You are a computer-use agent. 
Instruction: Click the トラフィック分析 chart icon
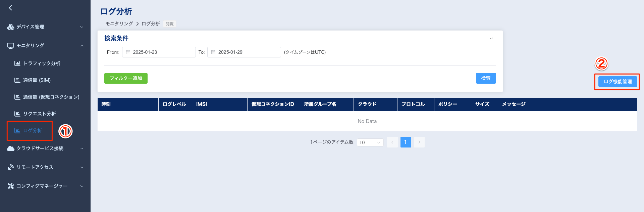(17, 63)
